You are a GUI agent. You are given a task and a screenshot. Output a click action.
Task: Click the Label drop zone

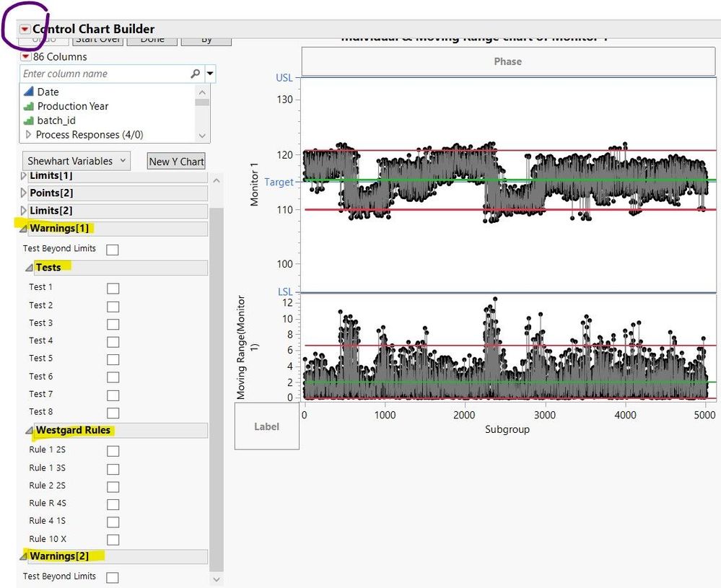pos(267,426)
